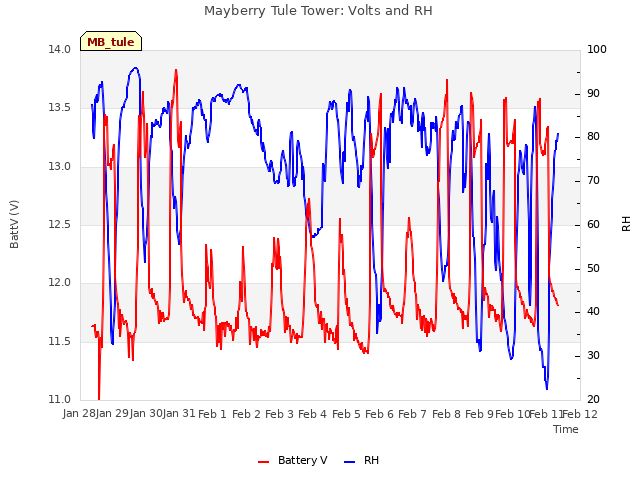Click the chart title Mayberry Tule Tower
Image resolution: width=640 pixels, height=480 pixels.
tap(318, 11)
